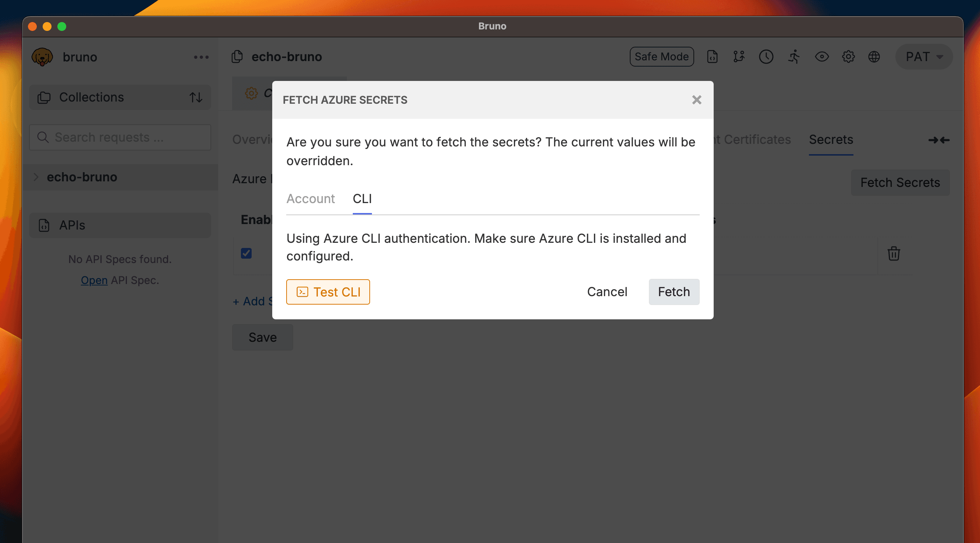The image size is (980, 543).
Task: Open the code file view icon
Action: 712,56
